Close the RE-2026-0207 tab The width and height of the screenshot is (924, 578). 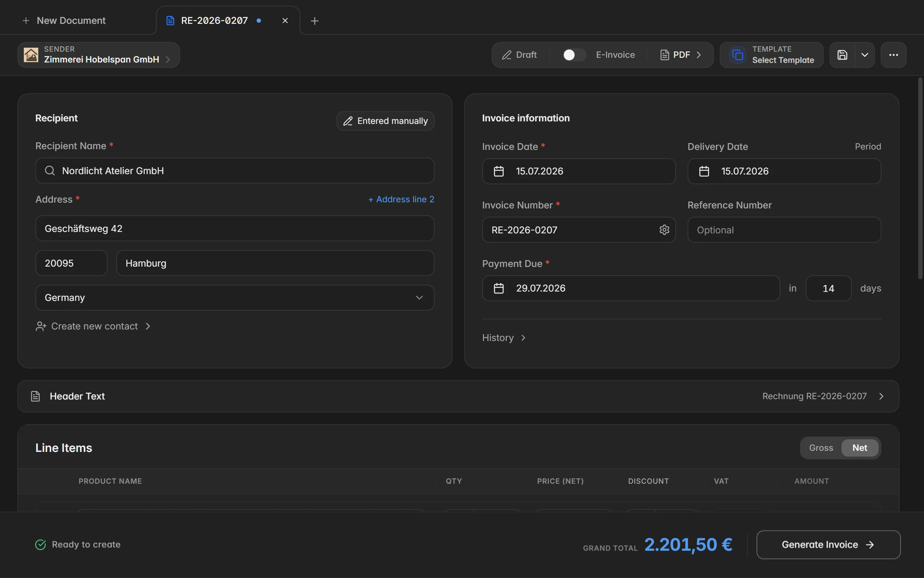coord(285,21)
